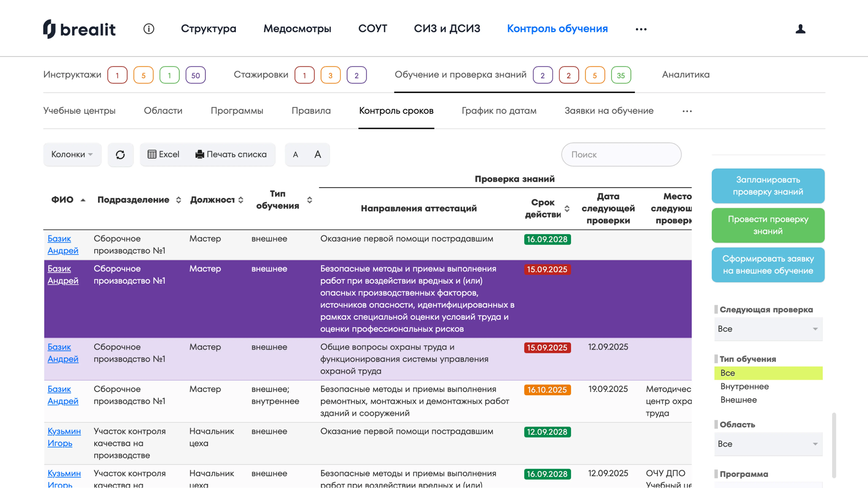This screenshot has width=868, height=488.
Task: Click the refresh table icon
Action: 120,155
